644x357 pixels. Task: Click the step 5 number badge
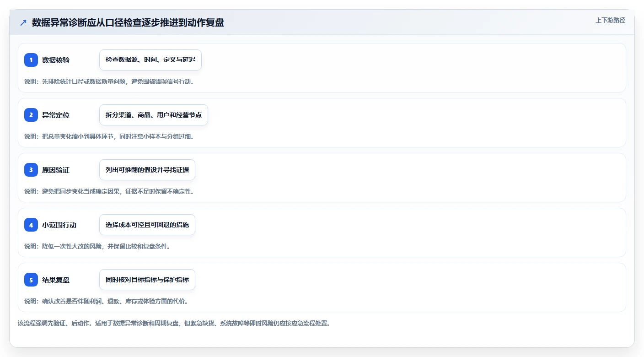[x=31, y=280]
